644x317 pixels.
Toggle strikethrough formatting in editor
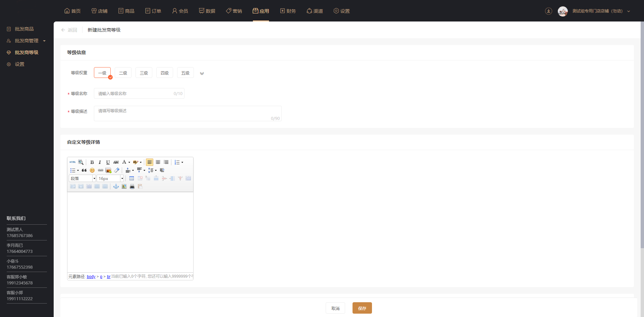click(x=116, y=162)
